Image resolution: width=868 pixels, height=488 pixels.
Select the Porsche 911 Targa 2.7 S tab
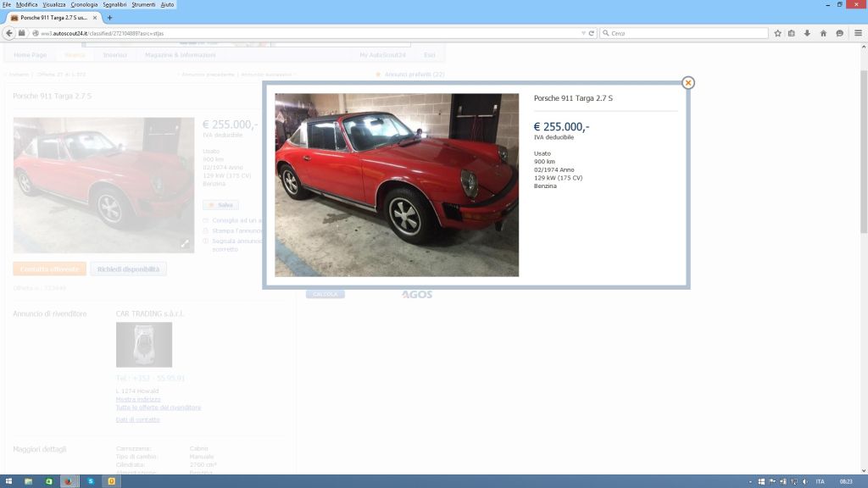coord(53,18)
